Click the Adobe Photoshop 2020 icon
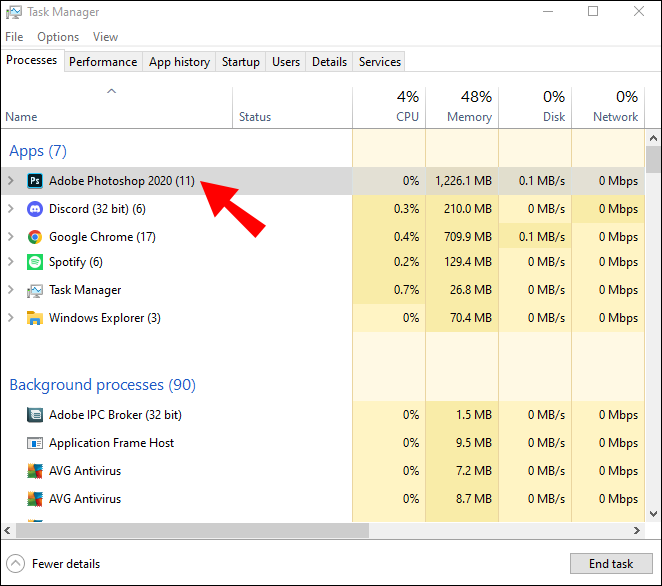Viewport: 662px width, 586px height. (34, 181)
